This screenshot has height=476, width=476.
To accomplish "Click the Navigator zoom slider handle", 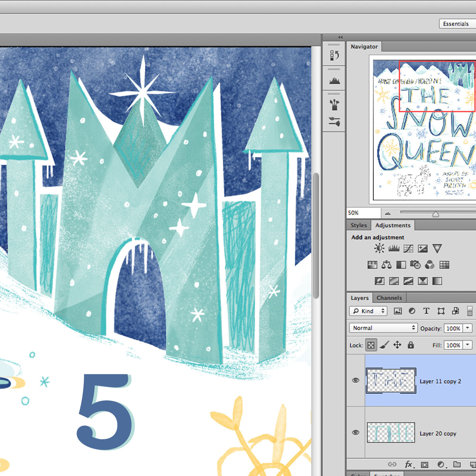I will point(436,215).
